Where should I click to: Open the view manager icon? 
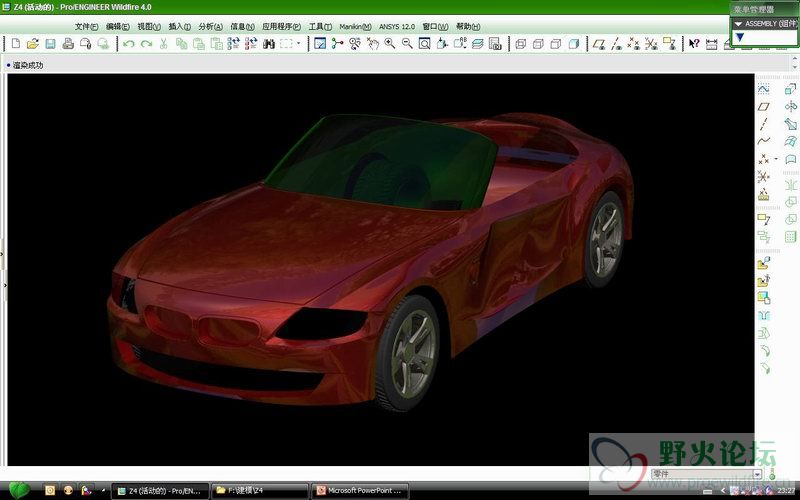[x=495, y=44]
